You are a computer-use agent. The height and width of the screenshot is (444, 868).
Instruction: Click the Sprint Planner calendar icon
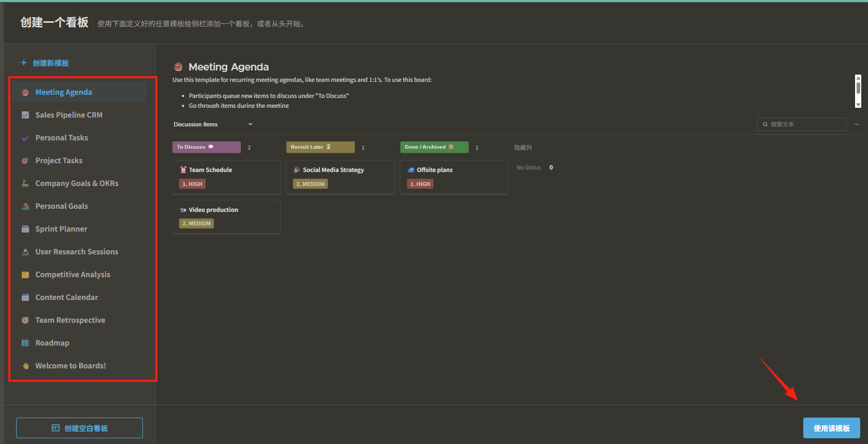click(25, 229)
